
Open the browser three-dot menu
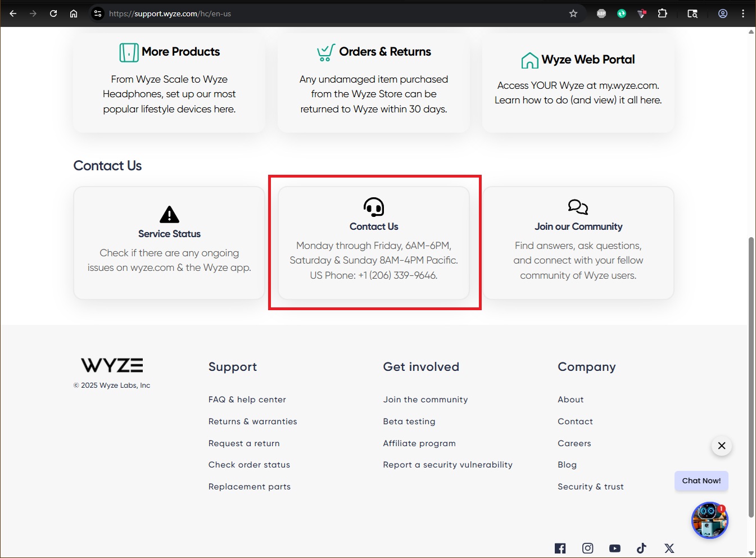(743, 13)
